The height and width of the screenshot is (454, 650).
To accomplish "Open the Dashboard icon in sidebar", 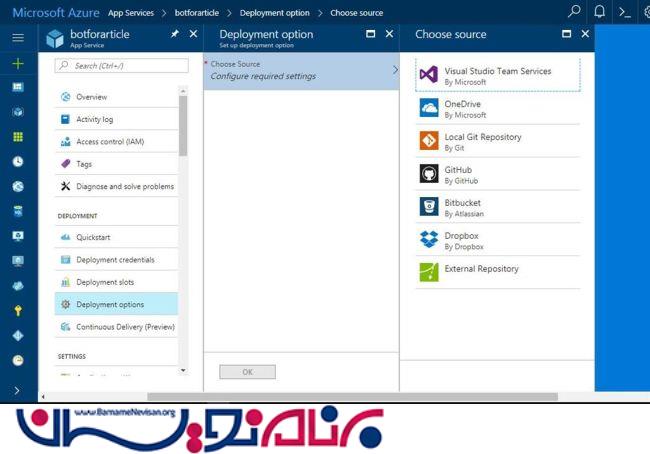I will 18,87.
